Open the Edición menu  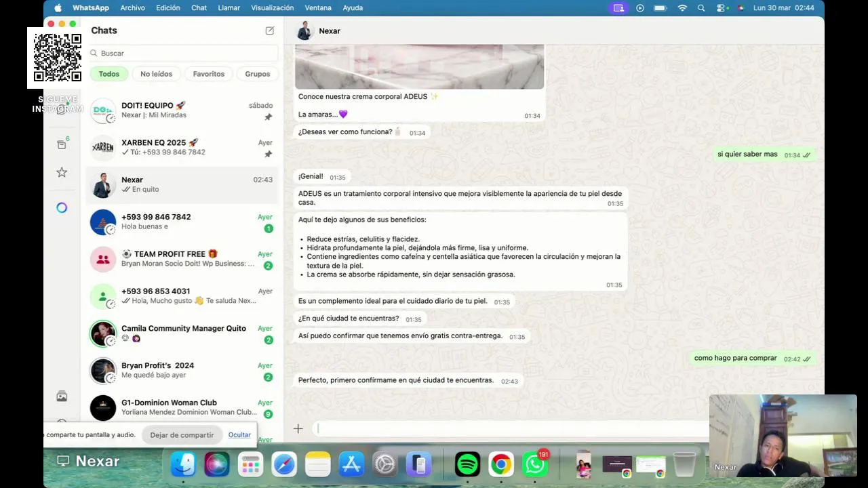(168, 8)
